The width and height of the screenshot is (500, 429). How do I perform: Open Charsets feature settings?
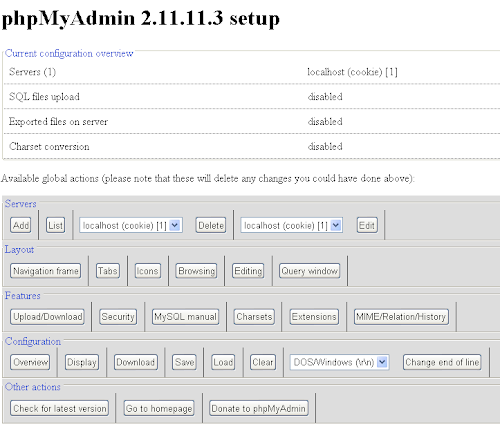point(254,317)
